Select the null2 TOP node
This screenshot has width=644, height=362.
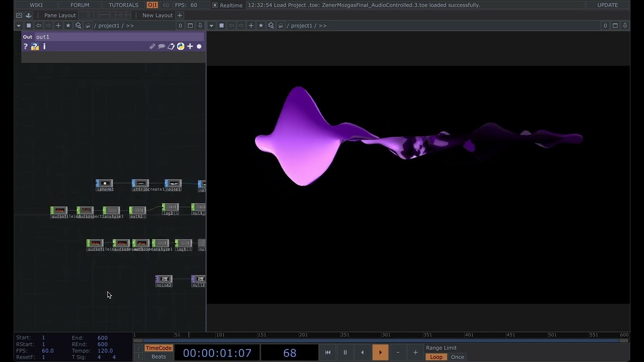pyautogui.click(x=198, y=280)
